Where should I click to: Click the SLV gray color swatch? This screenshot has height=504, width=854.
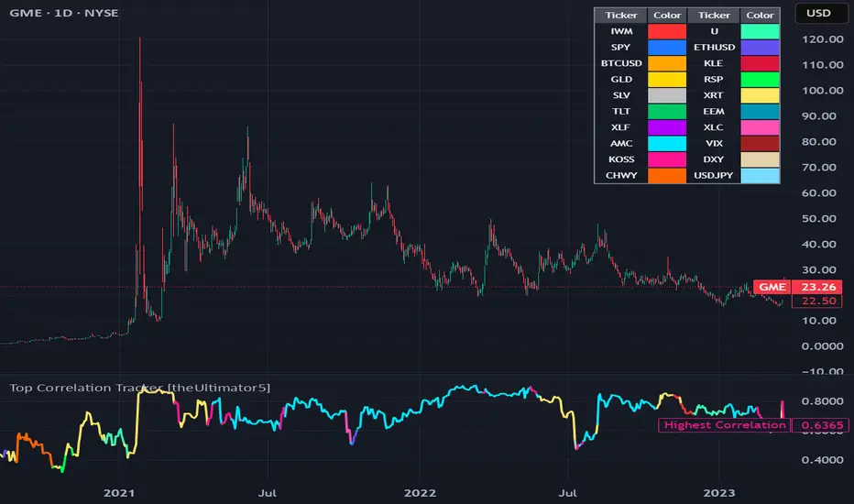point(667,95)
